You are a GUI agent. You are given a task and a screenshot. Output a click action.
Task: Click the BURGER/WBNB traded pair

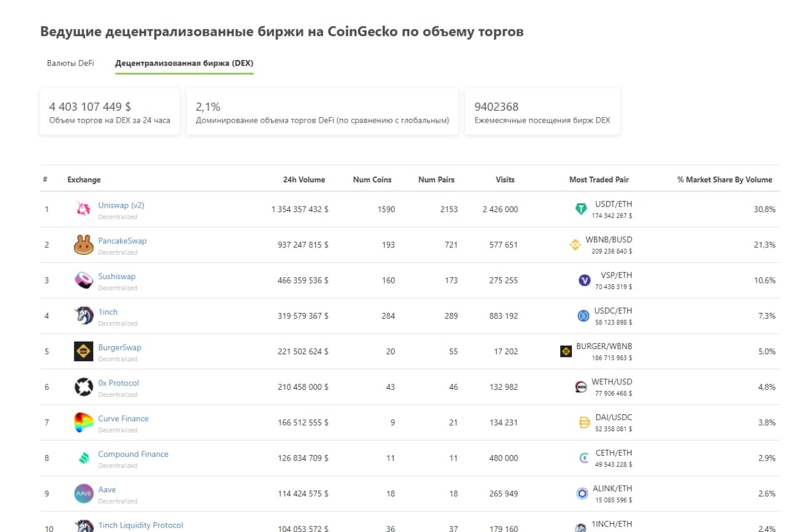pyautogui.click(x=605, y=347)
